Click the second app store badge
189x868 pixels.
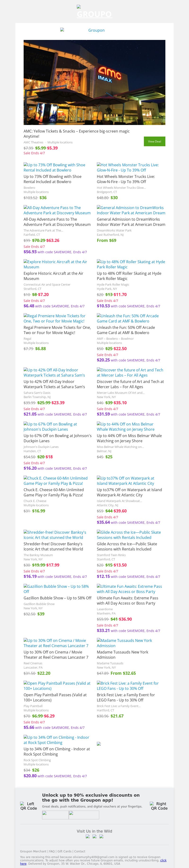point(84,815)
